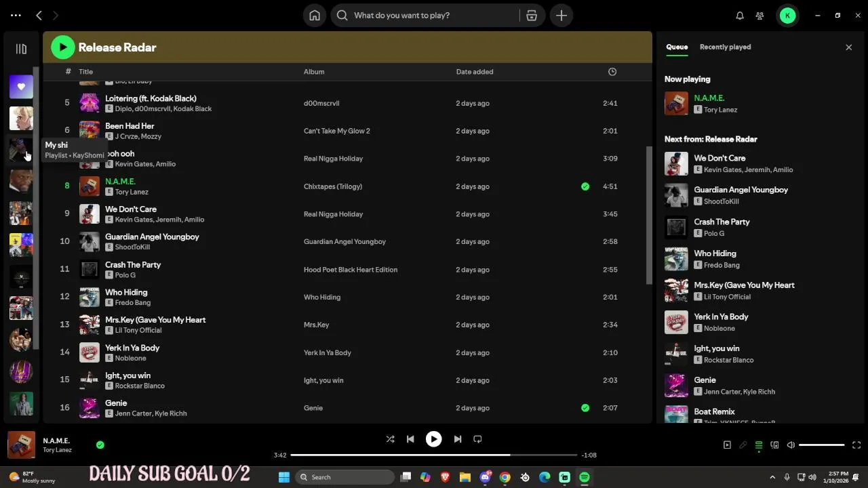Open My shi playlist in sidebar
The height and width of the screenshot is (488, 868).
coord(21,149)
